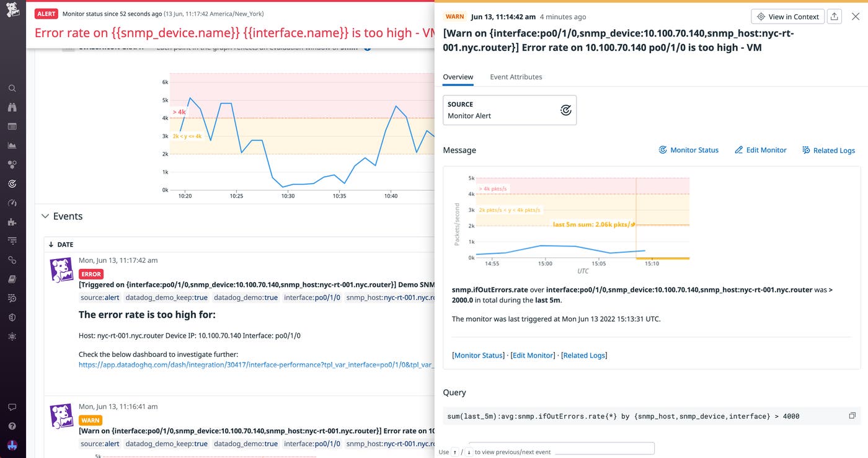Open the Integrations puzzle piece icon
Viewport: 868px width, 458px height.
point(12,221)
